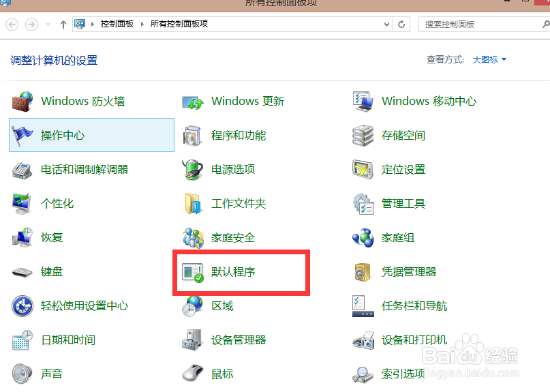
Task: Click the search magnifier icon
Action: click(545, 25)
